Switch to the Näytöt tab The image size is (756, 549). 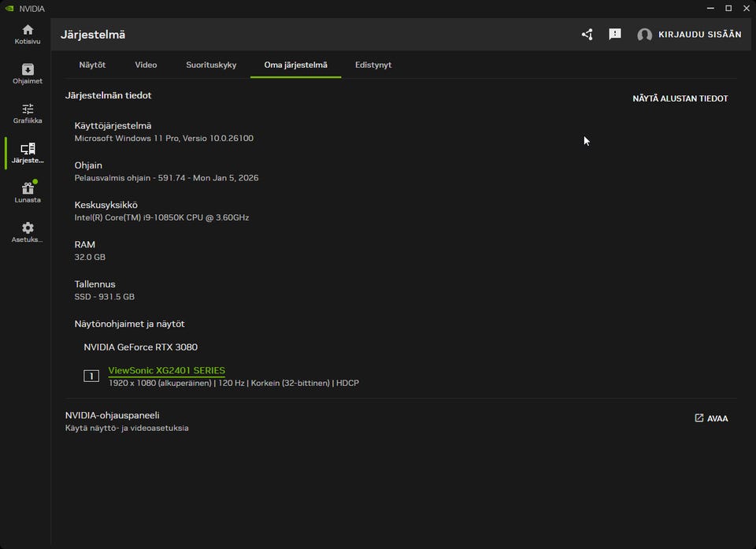click(x=92, y=65)
